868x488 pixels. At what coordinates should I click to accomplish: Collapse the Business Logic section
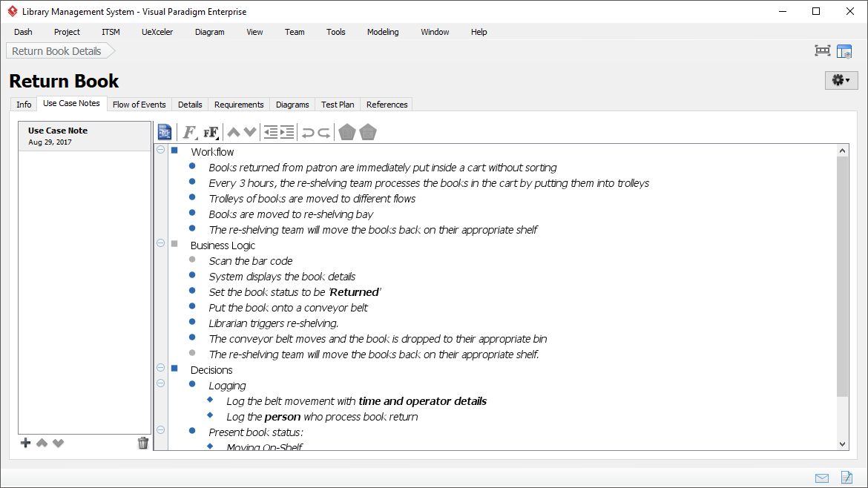coord(160,242)
